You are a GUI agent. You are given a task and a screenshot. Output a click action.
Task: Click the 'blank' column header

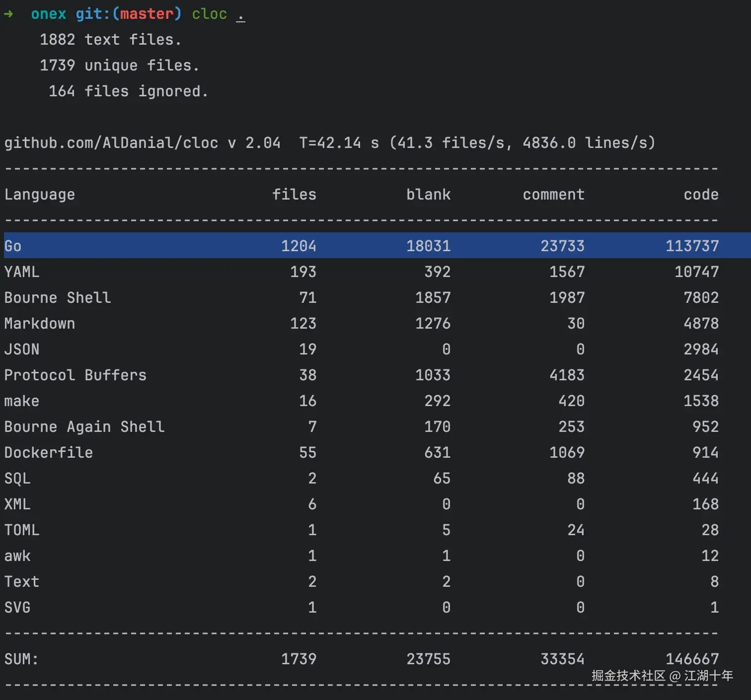click(428, 195)
